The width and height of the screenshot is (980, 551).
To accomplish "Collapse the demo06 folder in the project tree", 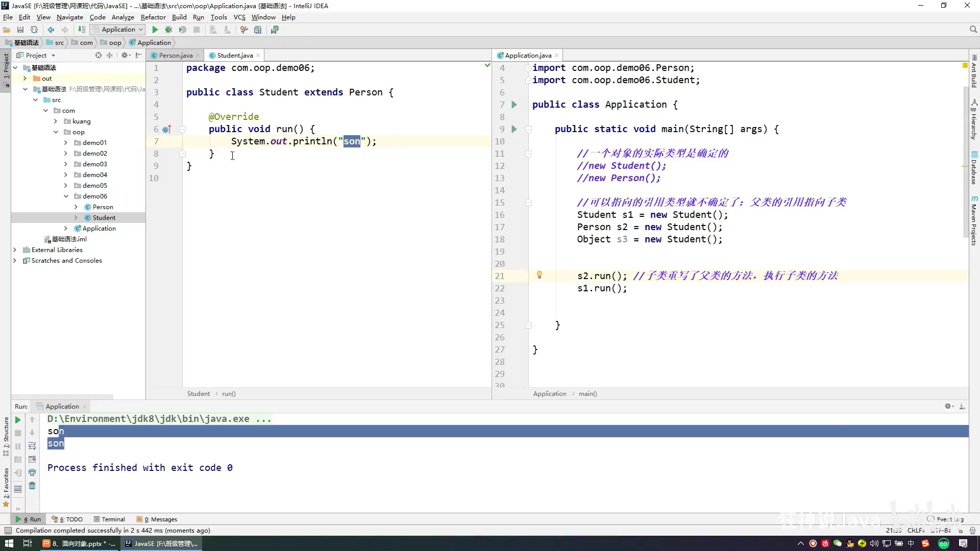I will tap(66, 196).
